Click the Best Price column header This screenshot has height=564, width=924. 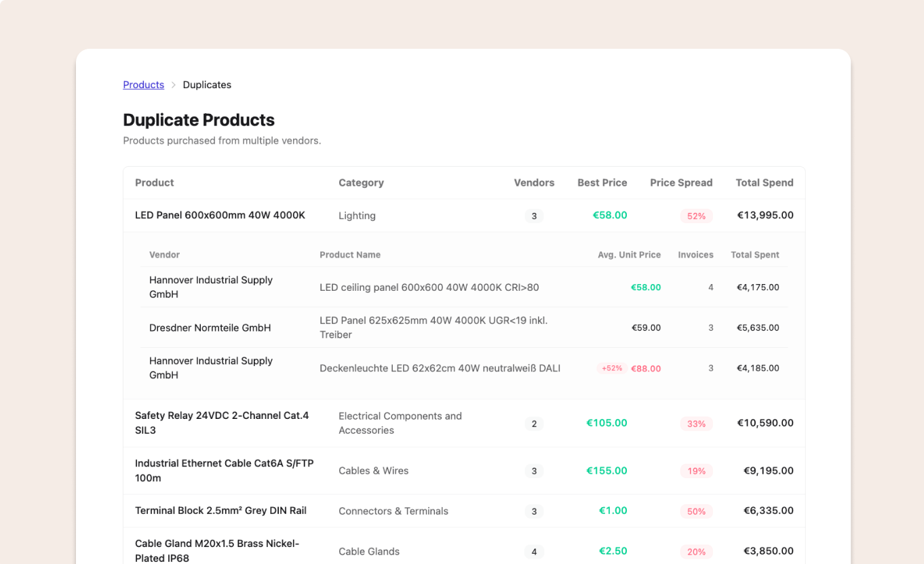tap(602, 183)
